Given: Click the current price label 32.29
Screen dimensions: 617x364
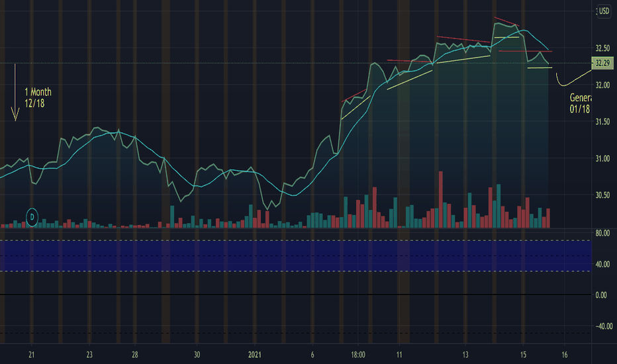Looking at the screenshot, I should pyautogui.click(x=602, y=63).
